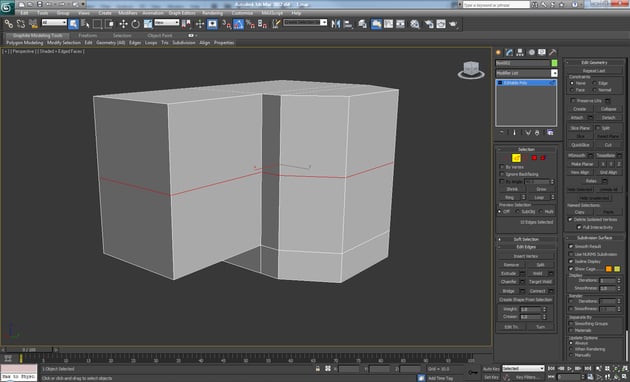Toggle the Angle Snap tool

[x=238, y=24]
